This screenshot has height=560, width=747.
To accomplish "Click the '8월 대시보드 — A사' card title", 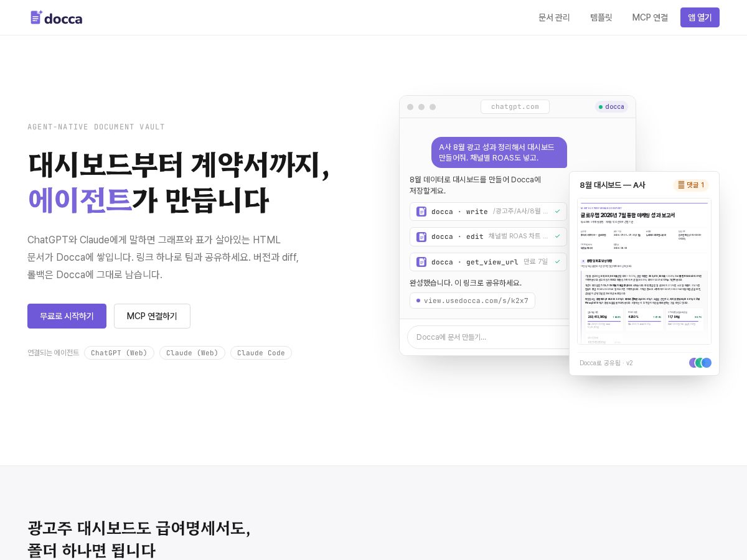I will pos(613,185).
